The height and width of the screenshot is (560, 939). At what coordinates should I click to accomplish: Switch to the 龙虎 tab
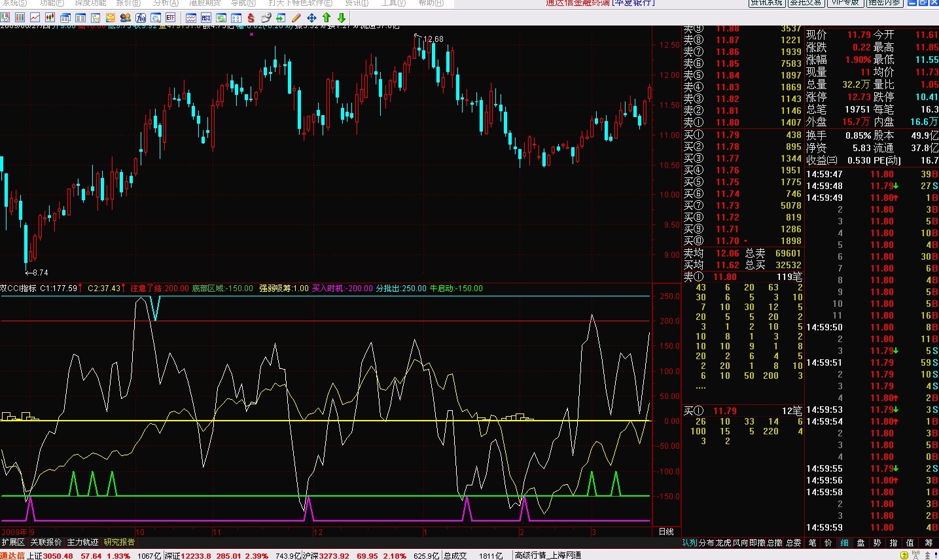tap(723, 543)
